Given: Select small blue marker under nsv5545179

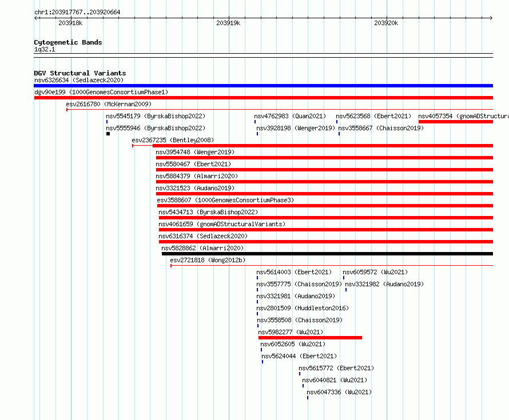Looking at the screenshot, I should pos(107,122).
